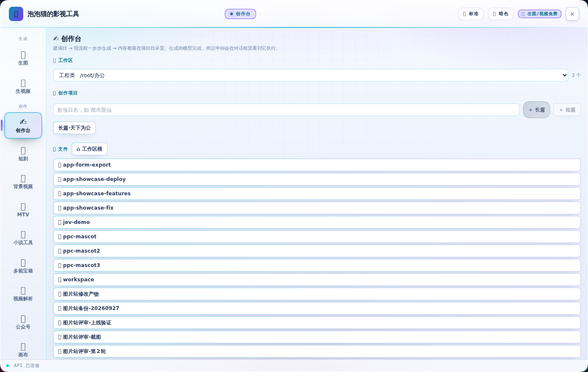Open 多能宝箱 in the sidebar
Screen dimensions: 588x372
23,266
